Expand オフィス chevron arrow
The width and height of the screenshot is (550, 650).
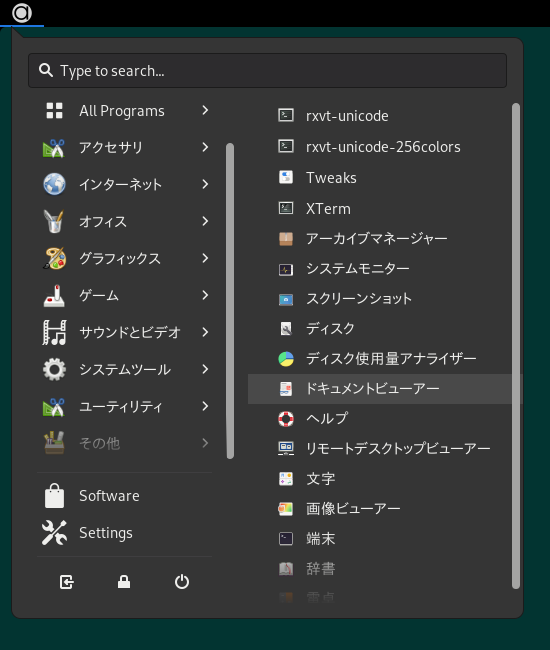pos(205,221)
